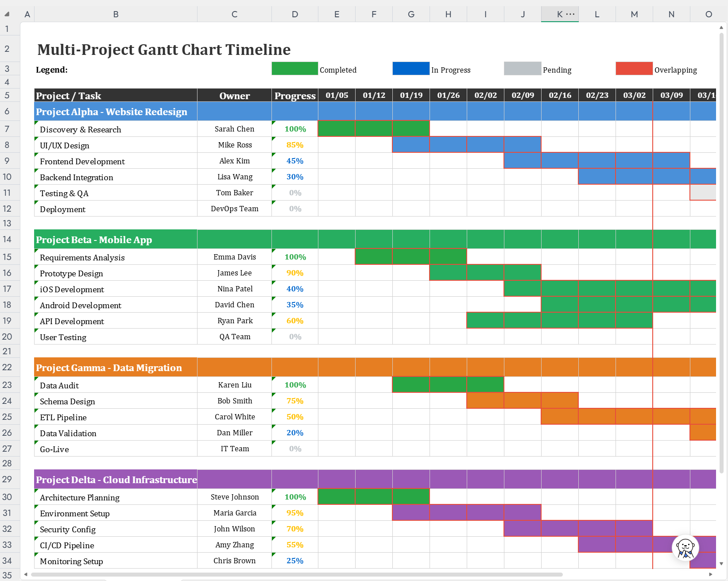The height and width of the screenshot is (581, 728).
Task: Click the vertical scrollbar down arrow
Action: pyautogui.click(x=721, y=564)
